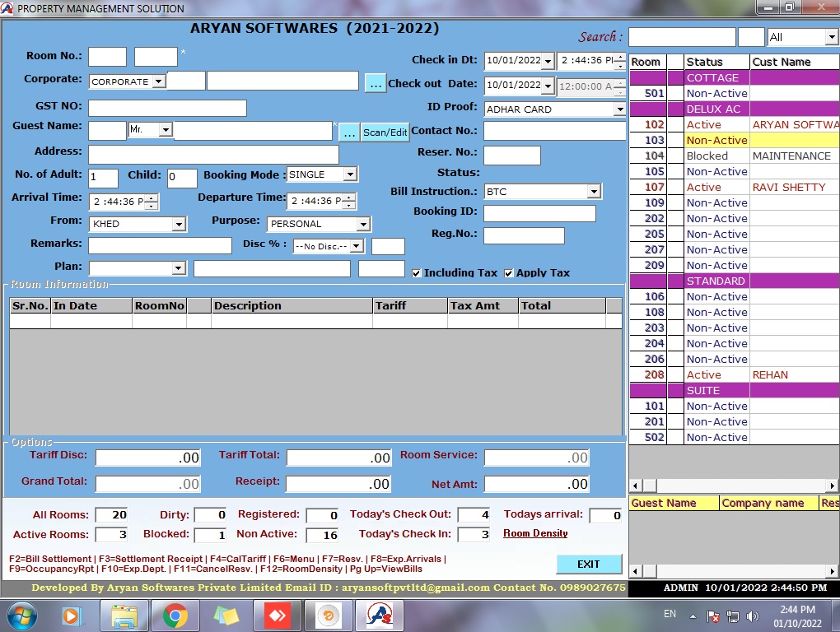
Task: Open taskbar clock and date
Action: pos(797,616)
